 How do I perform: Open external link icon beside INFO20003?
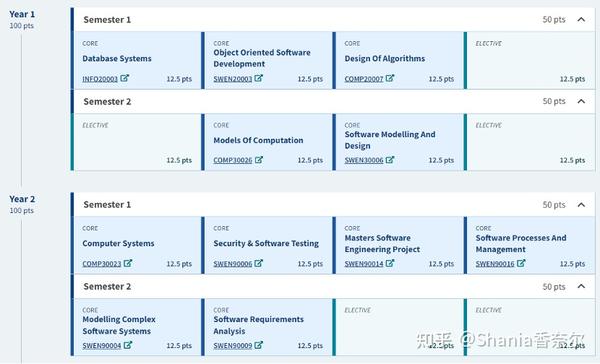coord(124,78)
